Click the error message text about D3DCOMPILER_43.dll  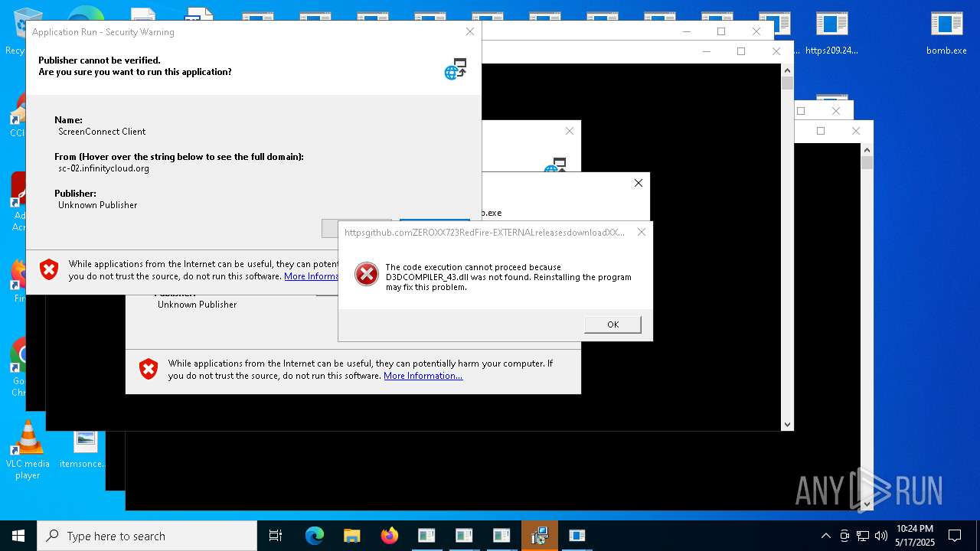click(x=508, y=277)
